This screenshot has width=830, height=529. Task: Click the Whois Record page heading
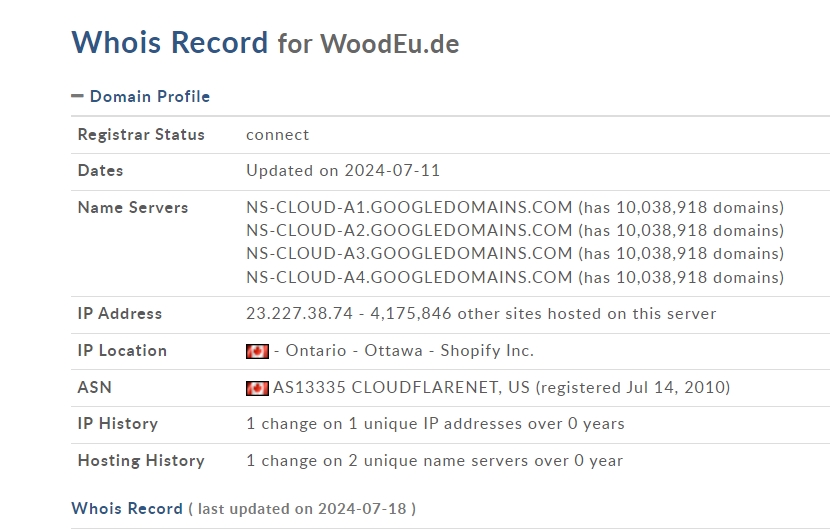[x=170, y=42]
